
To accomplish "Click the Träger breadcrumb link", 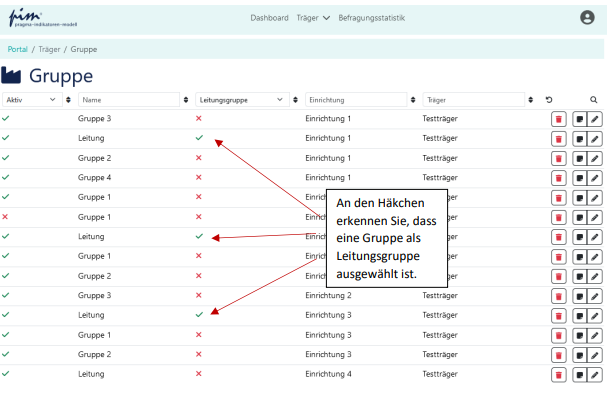I will 49,49.
